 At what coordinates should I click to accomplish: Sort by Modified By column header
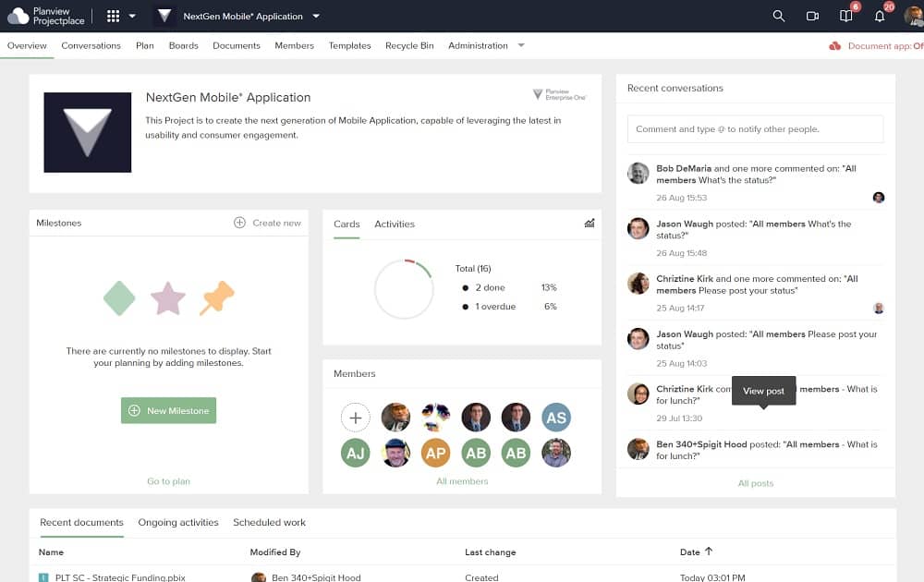pyautogui.click(x=275, y=552)
